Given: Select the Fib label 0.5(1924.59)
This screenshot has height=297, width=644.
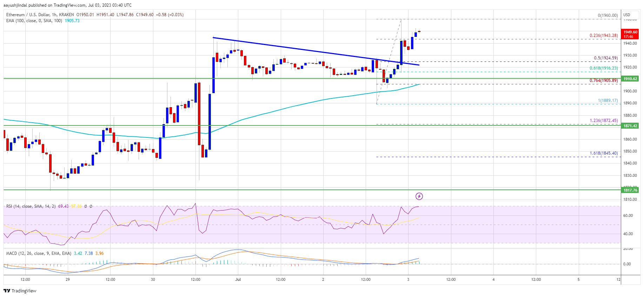Looking at the screenshot, I should click(606, 58).
